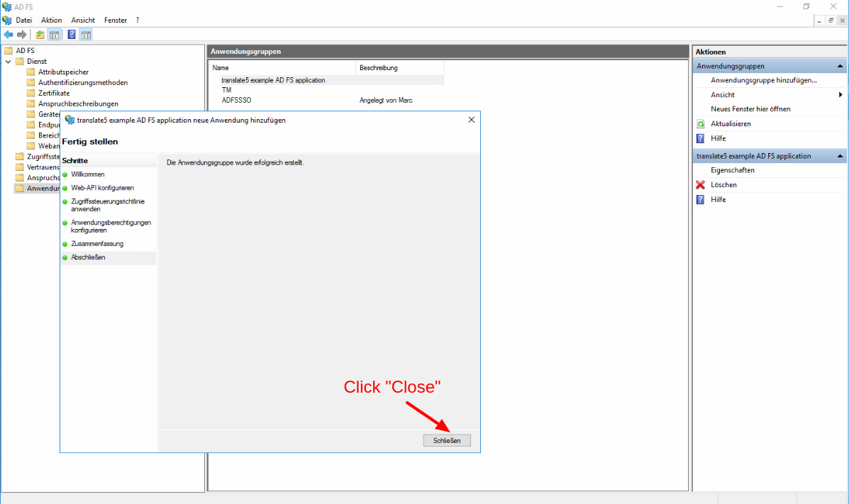Click the red X icon beside Löschen

701,185
